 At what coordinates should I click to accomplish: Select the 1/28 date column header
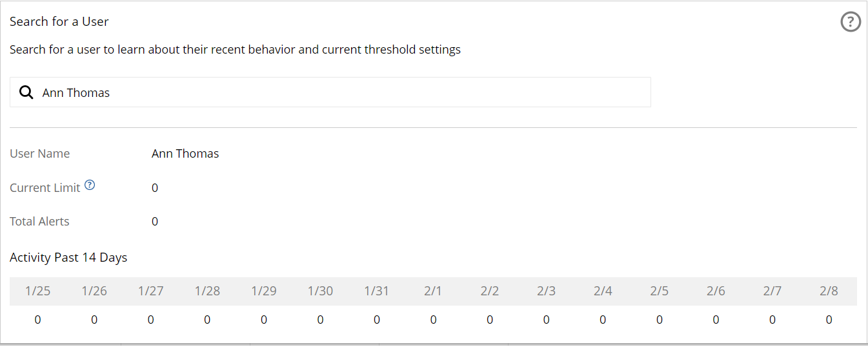(x=207, y=291)
